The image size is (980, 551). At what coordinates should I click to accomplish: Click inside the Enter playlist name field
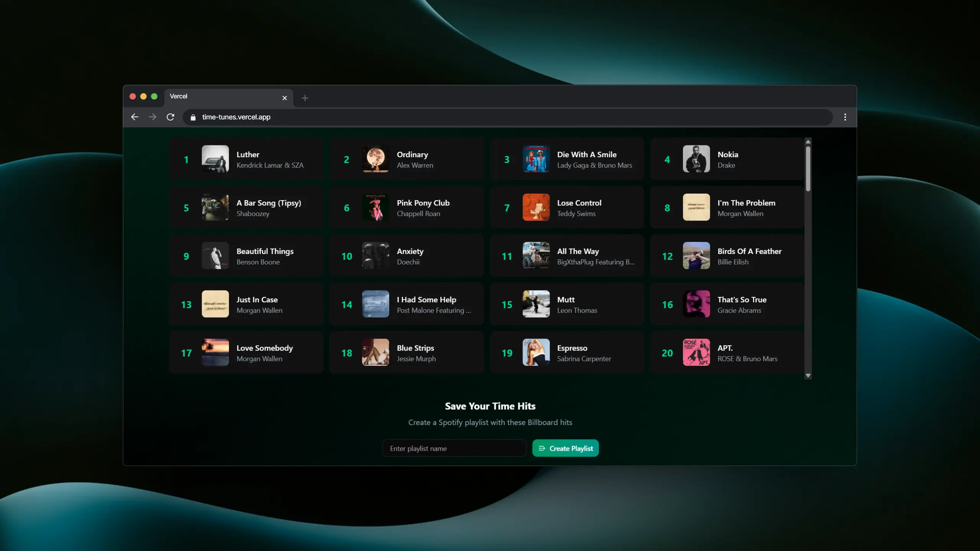click(x=454, y=448)
